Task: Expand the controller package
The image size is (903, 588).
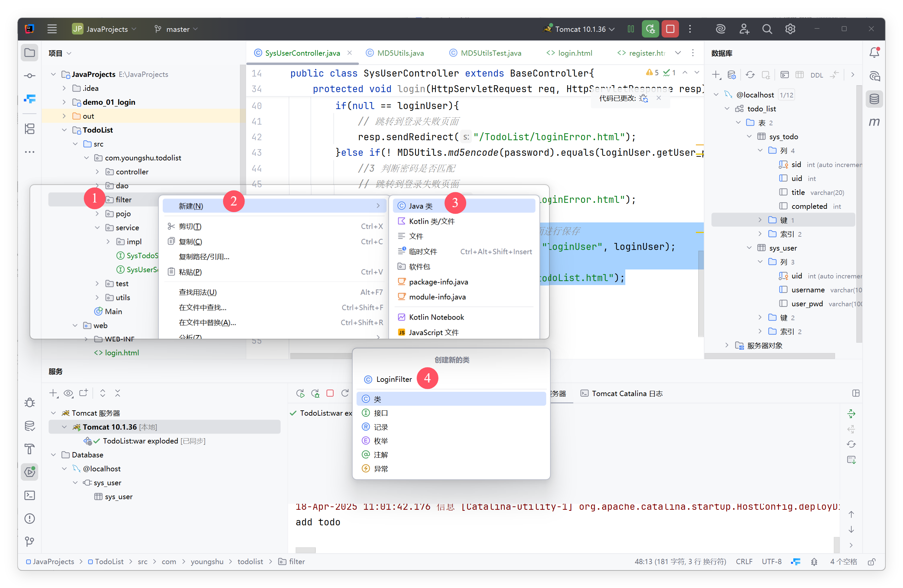Action: [97, 172]
